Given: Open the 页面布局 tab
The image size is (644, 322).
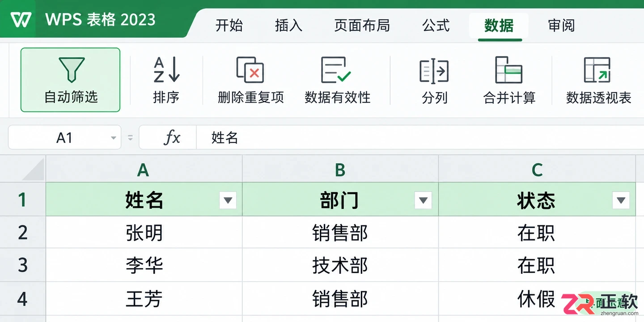Looking at the screenshot, I should [x=362, y=25].
